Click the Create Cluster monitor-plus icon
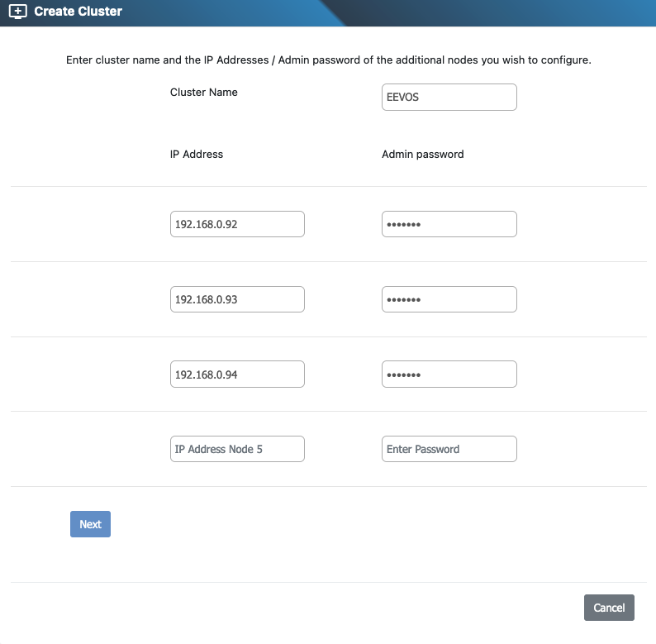 pyautogui.click(x=17, y=12)
